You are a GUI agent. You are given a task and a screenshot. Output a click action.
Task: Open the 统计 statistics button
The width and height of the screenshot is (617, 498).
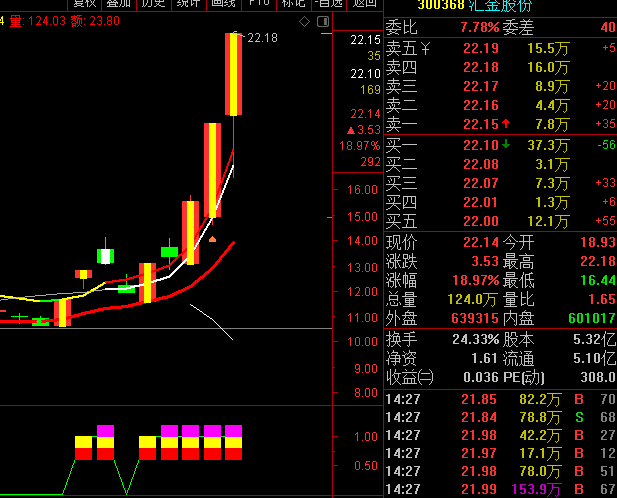pyautogui.click(x=188, y=4)
